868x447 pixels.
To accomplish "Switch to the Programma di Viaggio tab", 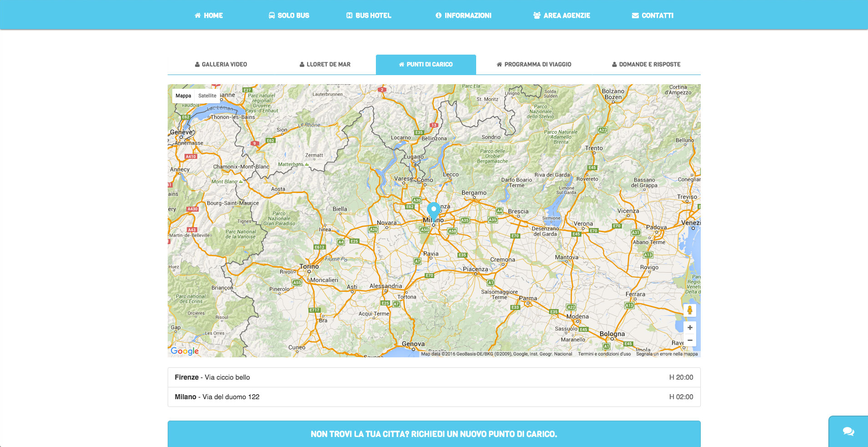I will click(x=534, y=65).
